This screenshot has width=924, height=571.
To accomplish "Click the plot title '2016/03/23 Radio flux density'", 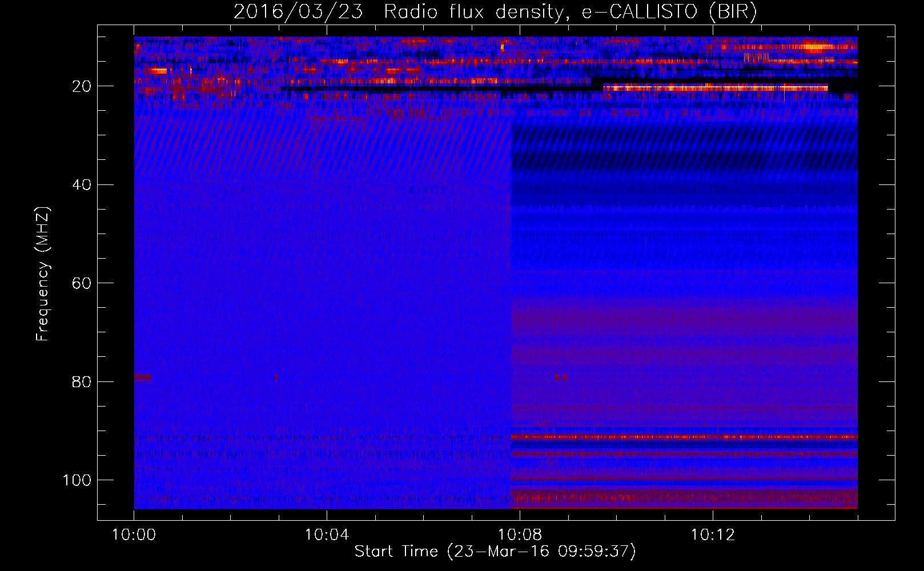I will (495, 12).
